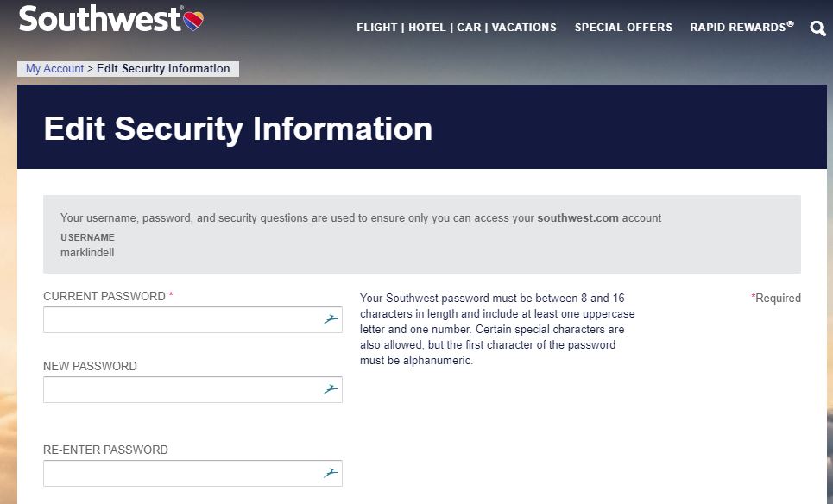Click the username marklindell text
This screenshot has height=504, width=833.
coord(87,253)
